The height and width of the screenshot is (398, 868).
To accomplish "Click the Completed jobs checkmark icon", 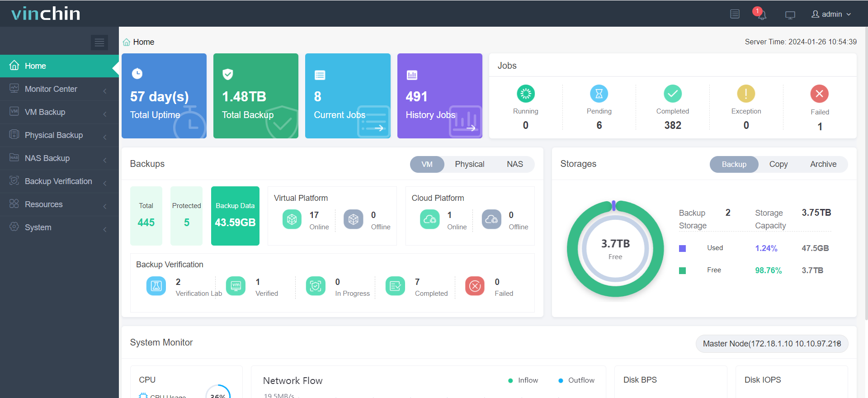I will click(x=673, y=94).
